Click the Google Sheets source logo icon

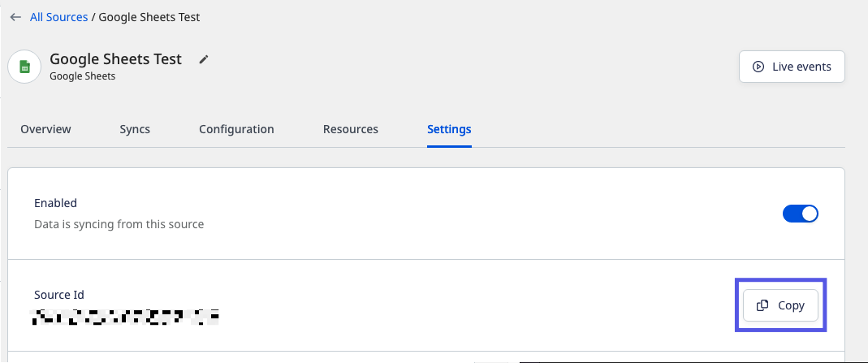[24, 67]
